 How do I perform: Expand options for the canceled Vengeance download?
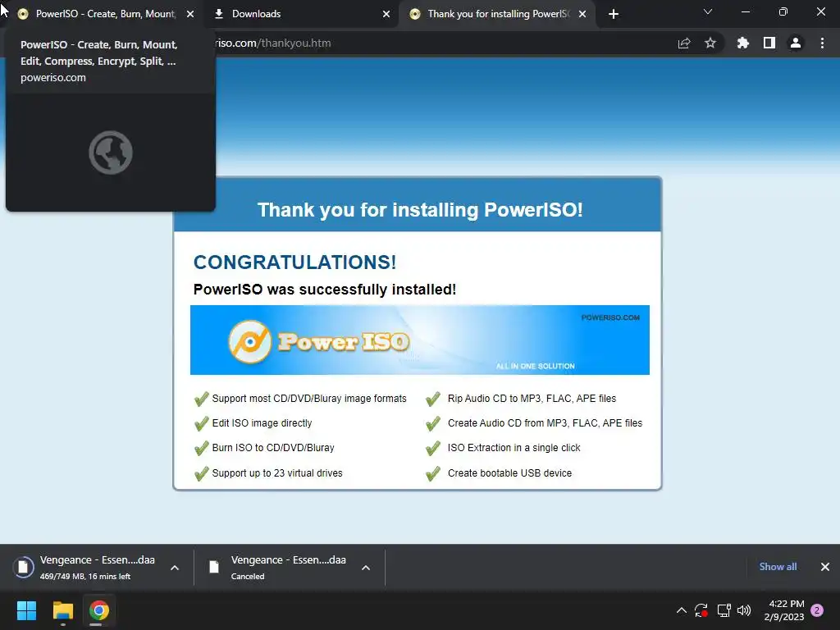[366, 568]
